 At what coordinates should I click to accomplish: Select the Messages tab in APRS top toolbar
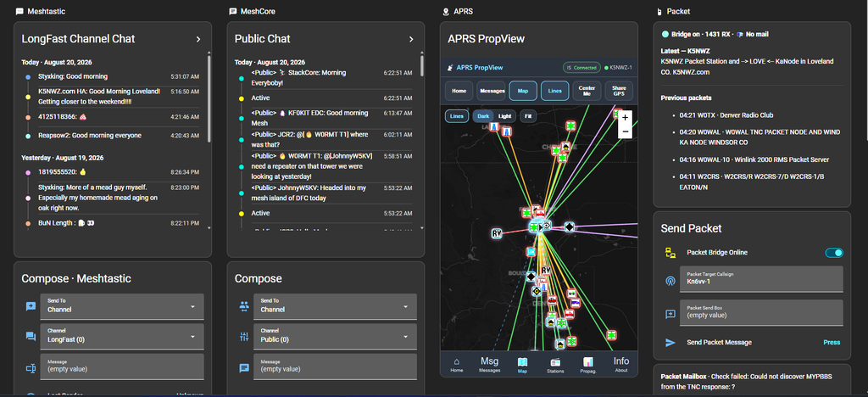(x=491, y=91)
